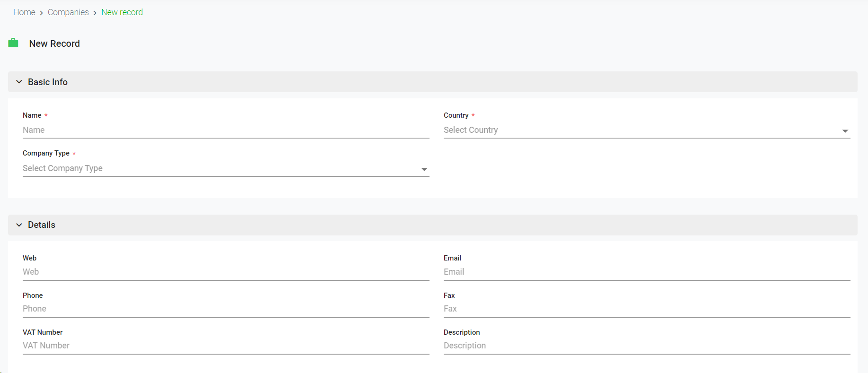868x373 pixels.
Task: Click the VAT Number input field
Action: (226, 346)
